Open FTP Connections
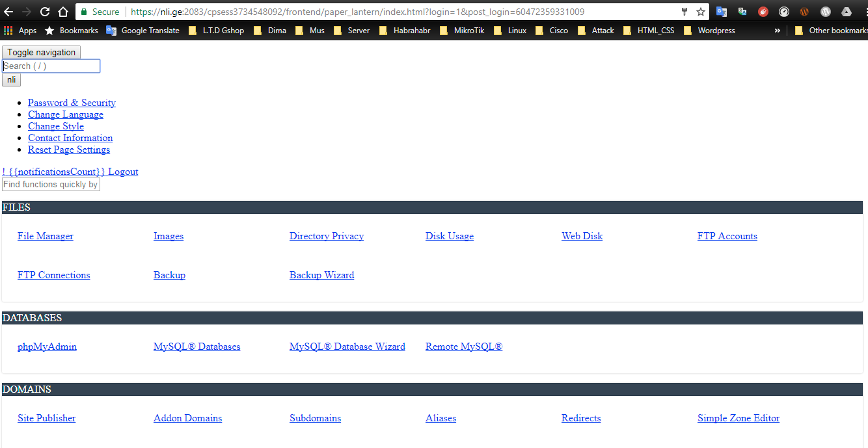The image size is (868, 448). (54, 275)
